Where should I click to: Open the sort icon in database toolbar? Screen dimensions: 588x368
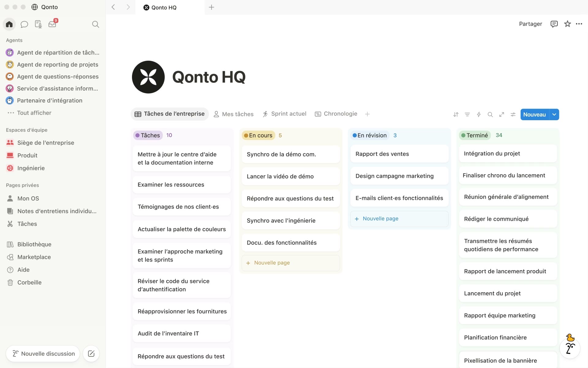pyautogui.click(x=456, y=114)
